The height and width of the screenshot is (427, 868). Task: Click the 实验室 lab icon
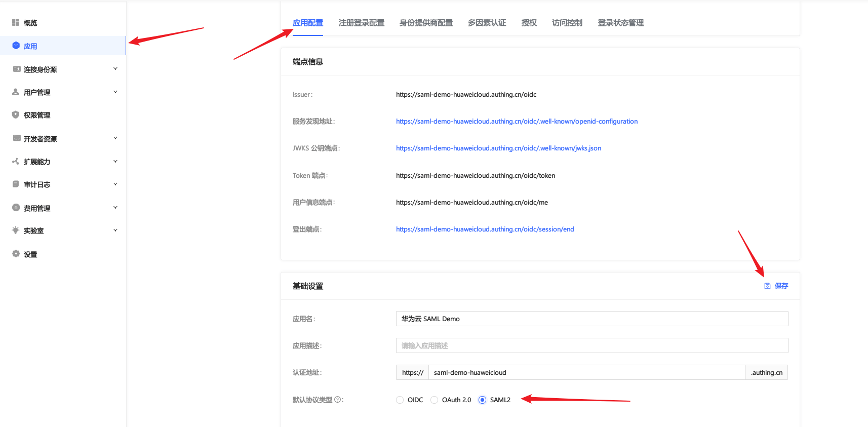tap(16, 230)
